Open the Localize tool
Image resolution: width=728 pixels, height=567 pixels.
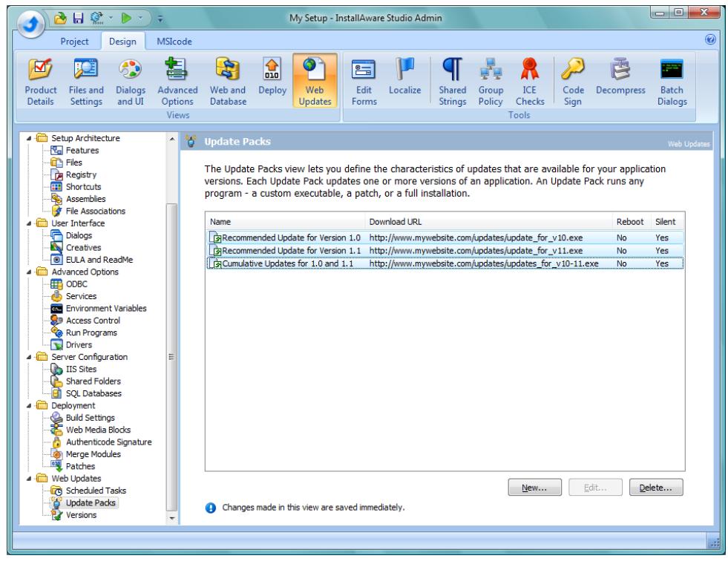[x=405, y=76]
